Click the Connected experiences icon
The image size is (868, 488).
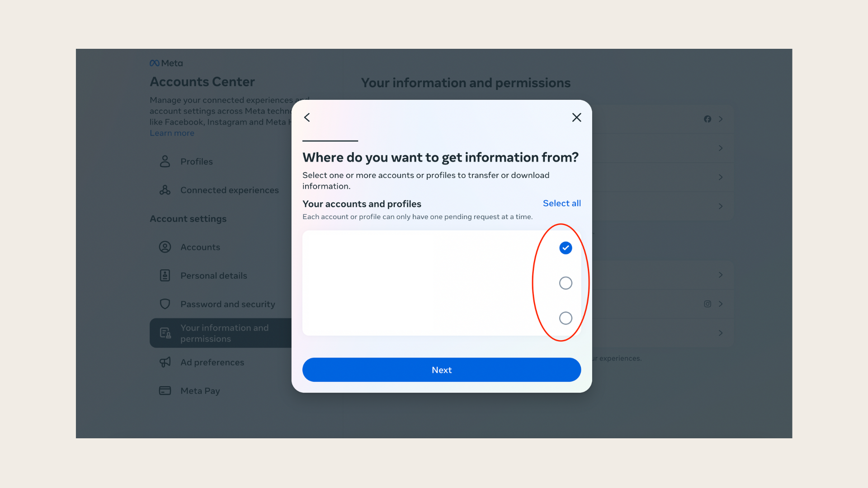(164, 190)
